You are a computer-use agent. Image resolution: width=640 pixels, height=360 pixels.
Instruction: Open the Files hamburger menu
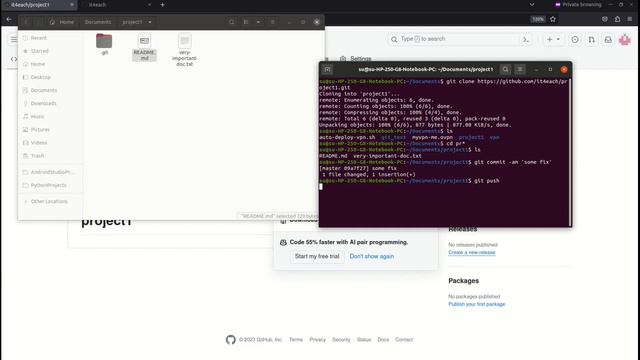(272, 22)
